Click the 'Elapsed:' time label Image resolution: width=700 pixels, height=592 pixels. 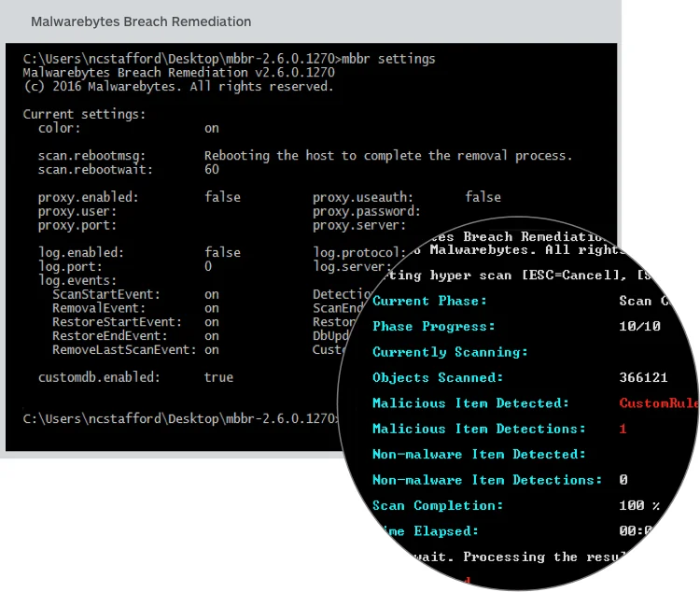coord(446,531)
